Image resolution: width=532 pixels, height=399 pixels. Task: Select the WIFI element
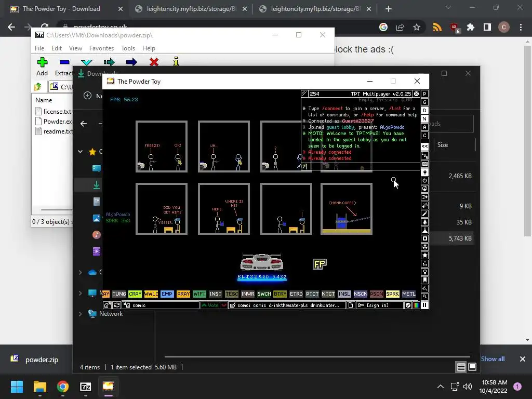click(199, 294)
